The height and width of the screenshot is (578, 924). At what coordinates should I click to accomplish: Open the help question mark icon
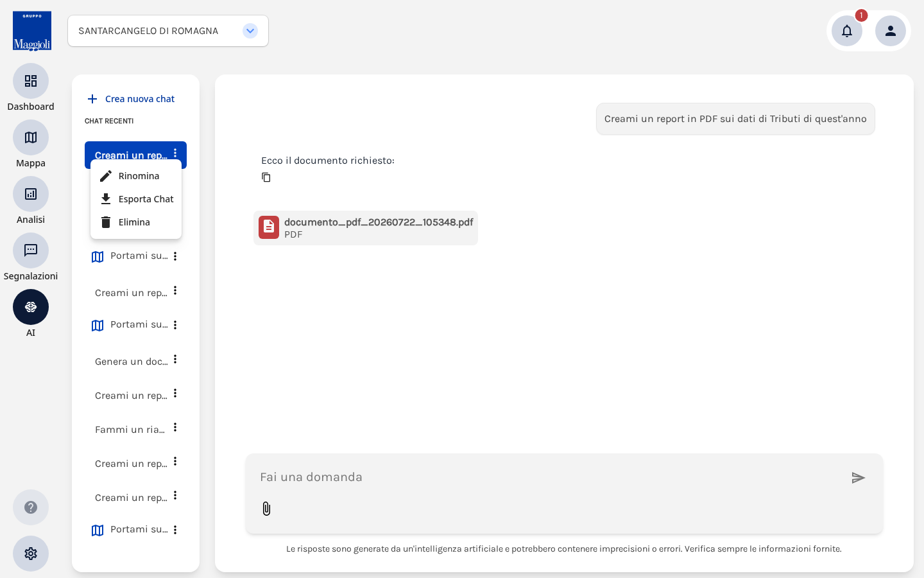[31, 507]
